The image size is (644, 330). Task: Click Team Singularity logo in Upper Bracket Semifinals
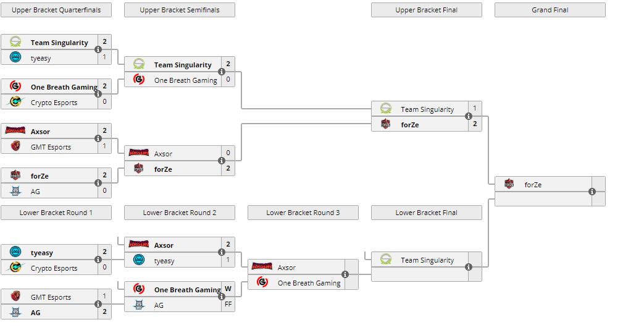[x=139, y=64]
